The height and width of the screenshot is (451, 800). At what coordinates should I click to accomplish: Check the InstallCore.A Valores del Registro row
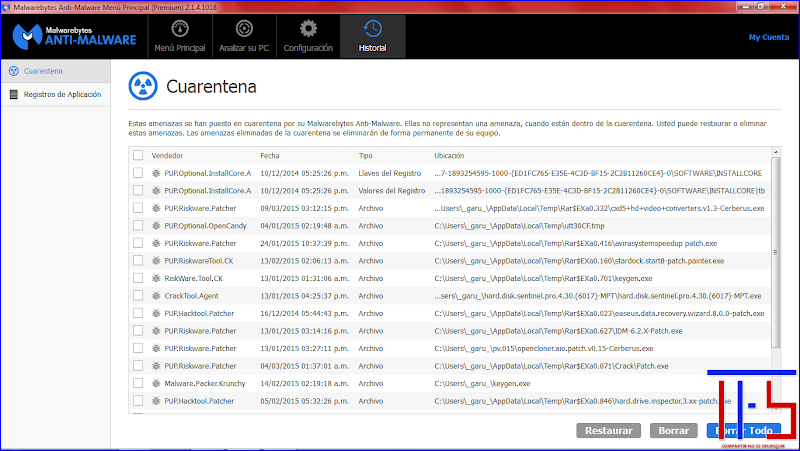[138, 190]
